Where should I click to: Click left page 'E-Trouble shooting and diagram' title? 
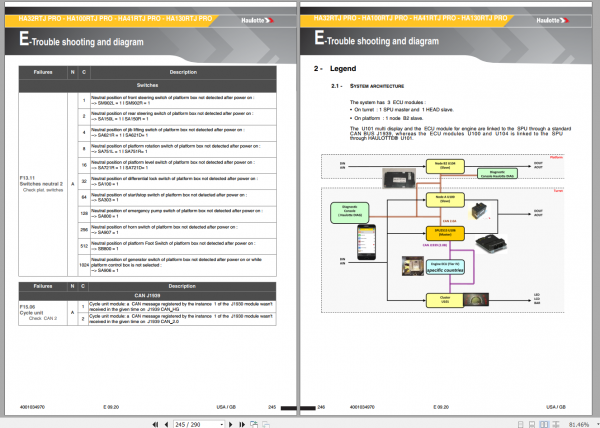tap(81, 41)
